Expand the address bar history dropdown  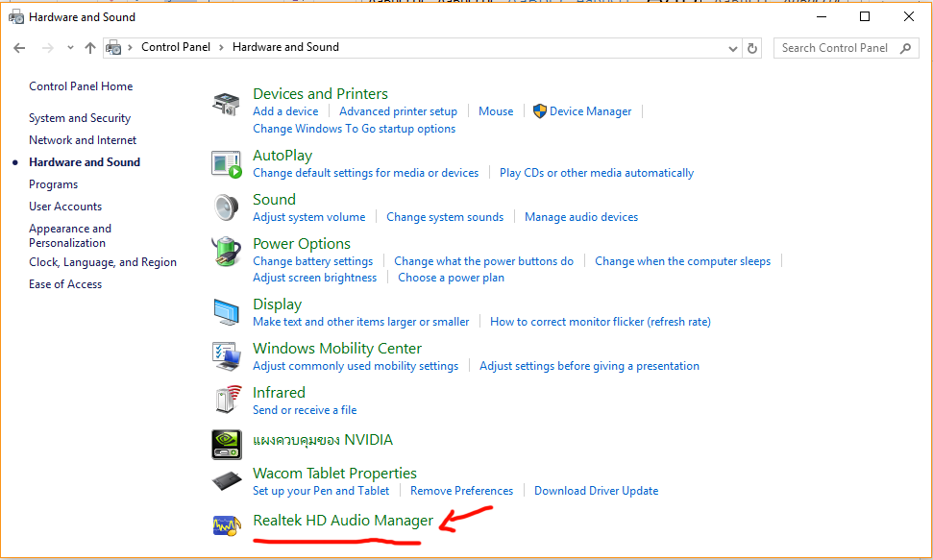point(733,49)
